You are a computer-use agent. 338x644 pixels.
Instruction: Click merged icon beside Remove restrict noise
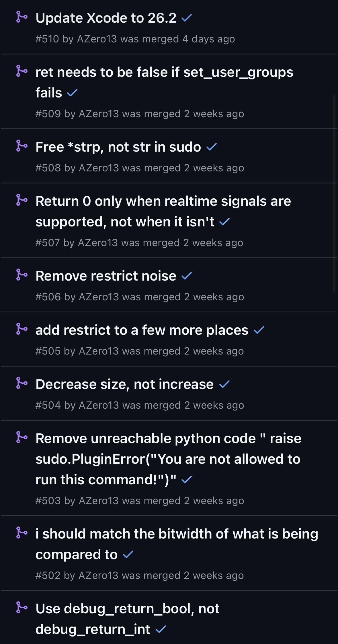coord(22,275)
